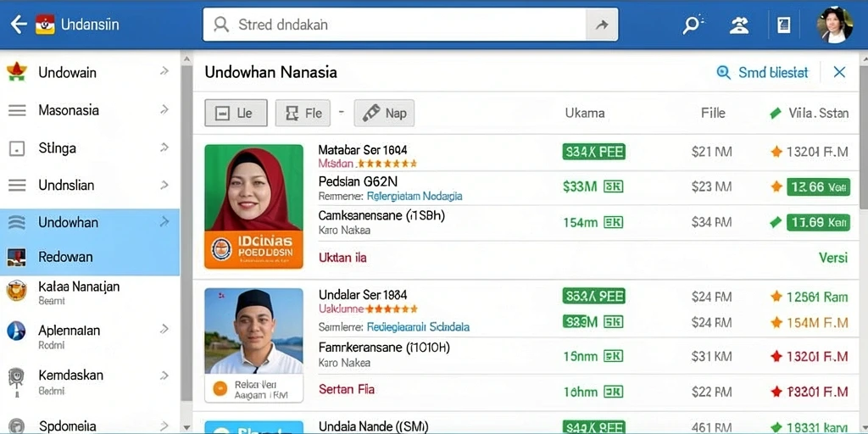Open the user profile avatar
The width and height of the screenshot is (868, 434).
tap(835, 25)
